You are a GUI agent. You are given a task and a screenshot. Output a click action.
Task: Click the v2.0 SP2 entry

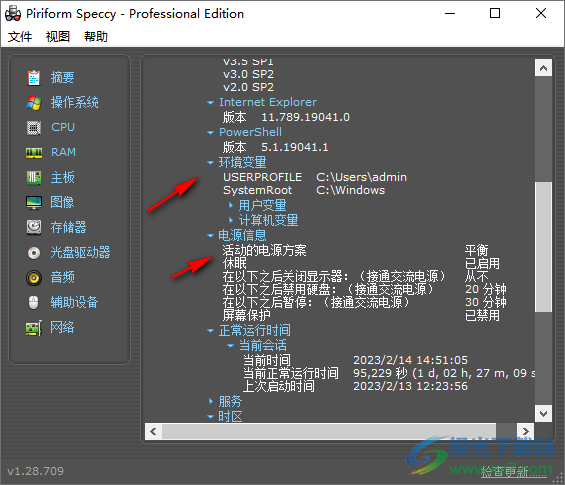coord(248,87)
